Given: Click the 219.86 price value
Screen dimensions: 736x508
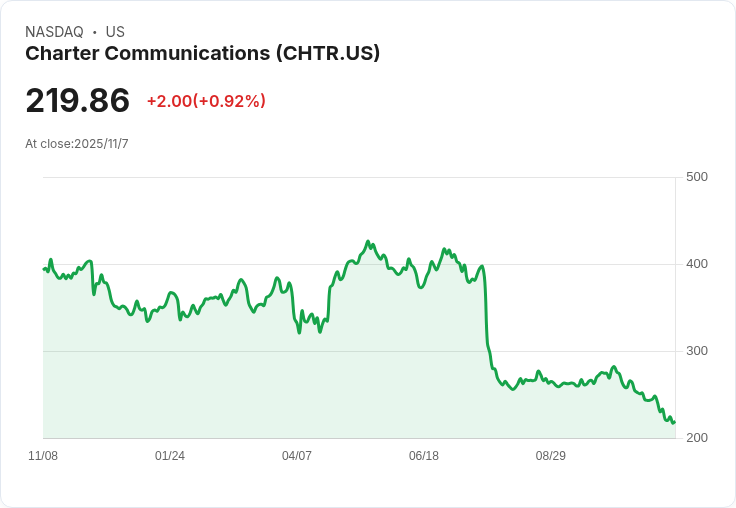Looking at the screenshot, I should (77, 100).
